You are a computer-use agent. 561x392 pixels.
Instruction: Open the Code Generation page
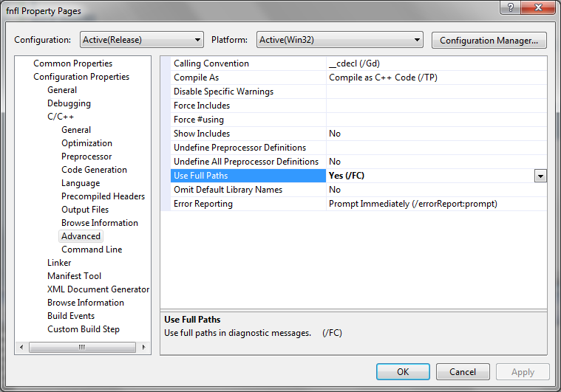94,170
